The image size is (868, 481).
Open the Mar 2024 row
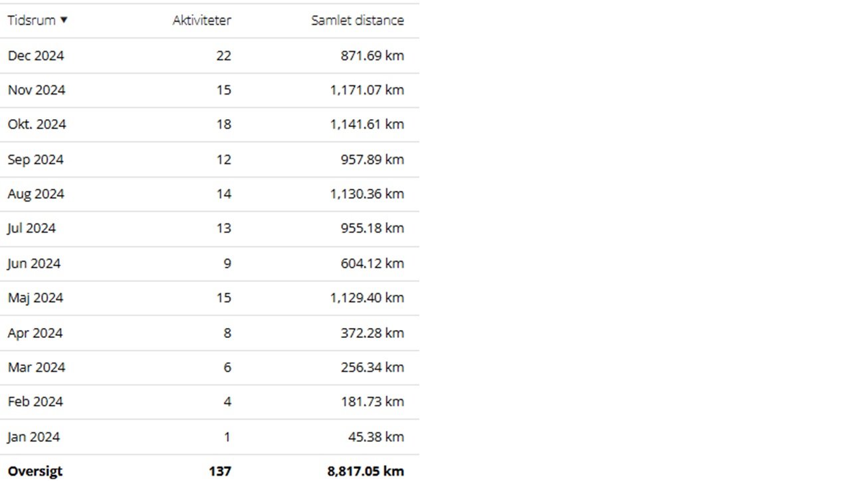(x=37, y=367)
